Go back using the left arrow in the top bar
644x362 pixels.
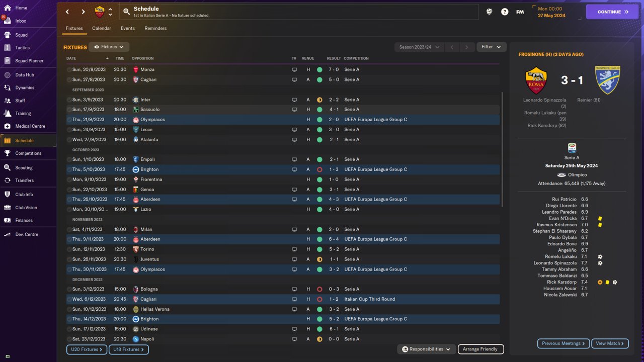pyautogui.click(x=67, y=12)
